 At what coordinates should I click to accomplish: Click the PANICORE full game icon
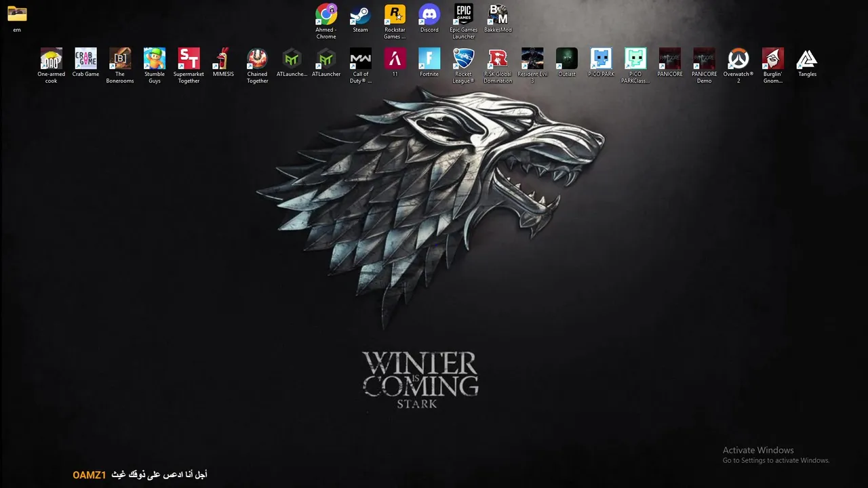[670, 58]
